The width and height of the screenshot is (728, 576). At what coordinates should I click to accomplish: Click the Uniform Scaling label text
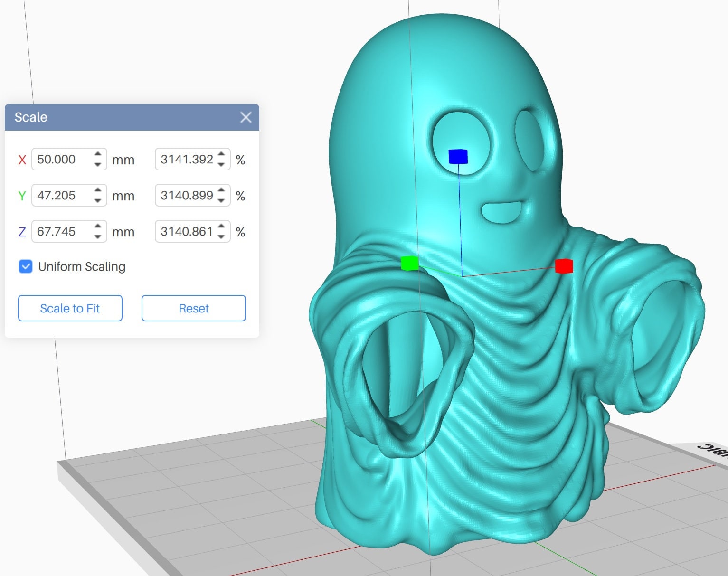pyautogui.click(x=82, y=266)
